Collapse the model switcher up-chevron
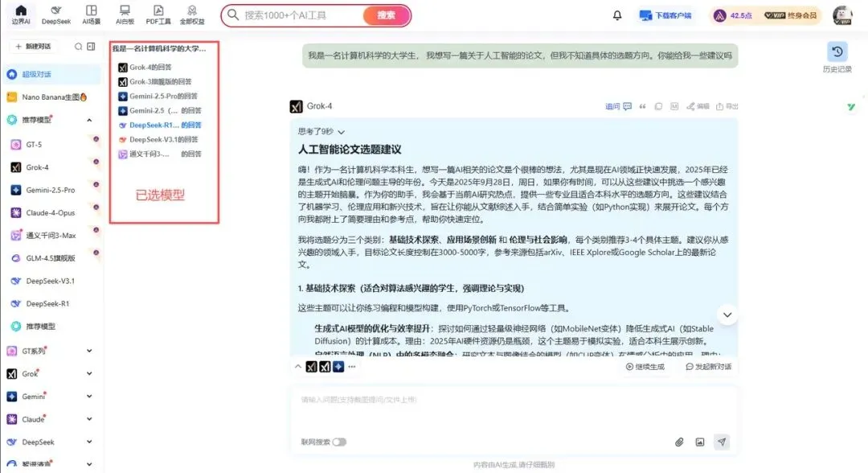 [298, 367]
